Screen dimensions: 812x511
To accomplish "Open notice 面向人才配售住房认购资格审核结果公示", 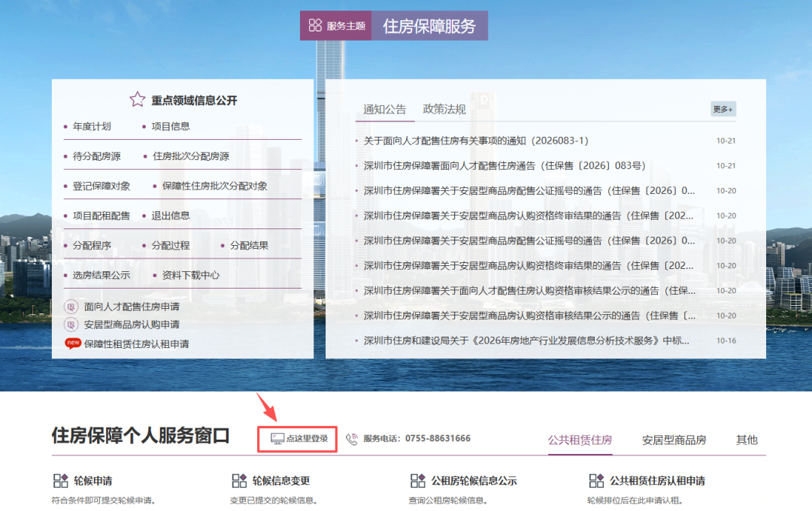I will coord(529,291).
